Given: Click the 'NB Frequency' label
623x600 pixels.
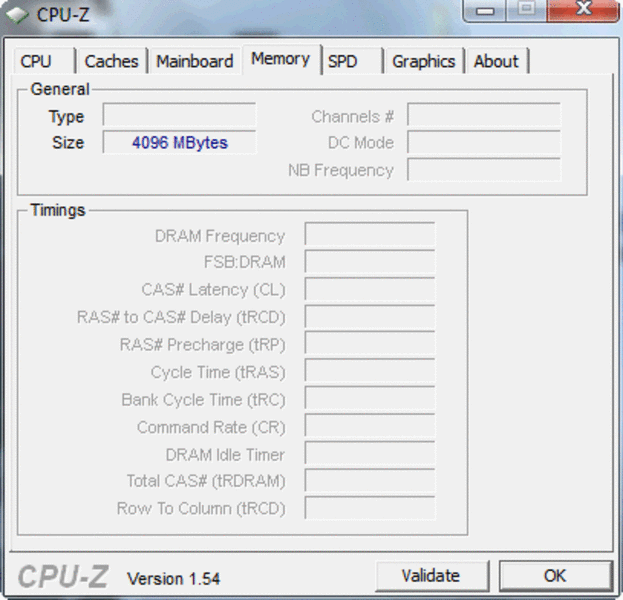Looking at the screenshot, I should point(341,170).
